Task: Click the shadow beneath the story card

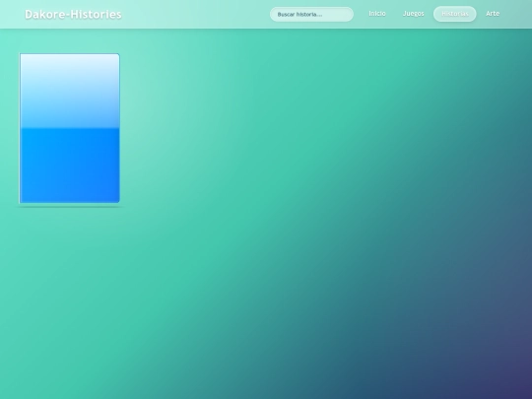Action: tap(70, 206)
